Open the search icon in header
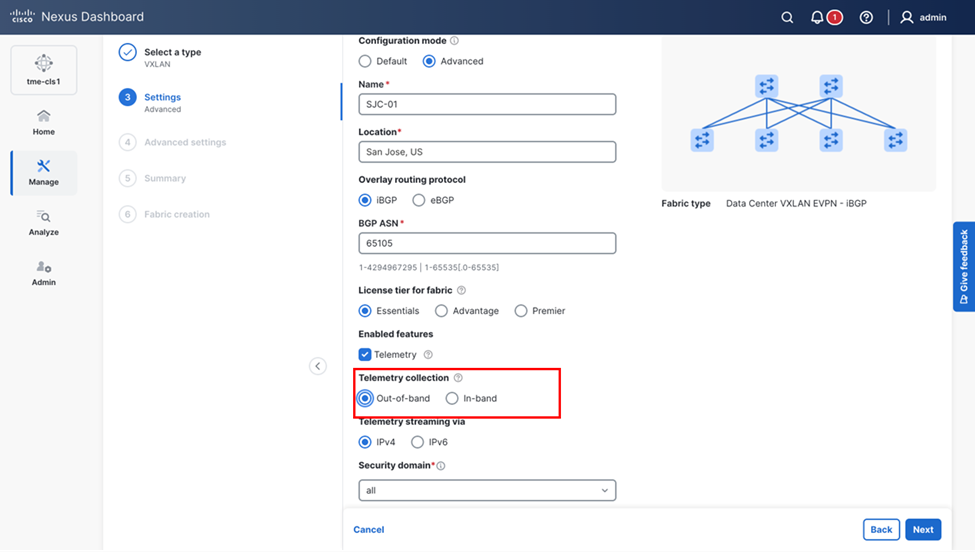975x553 pixels. 787,17
